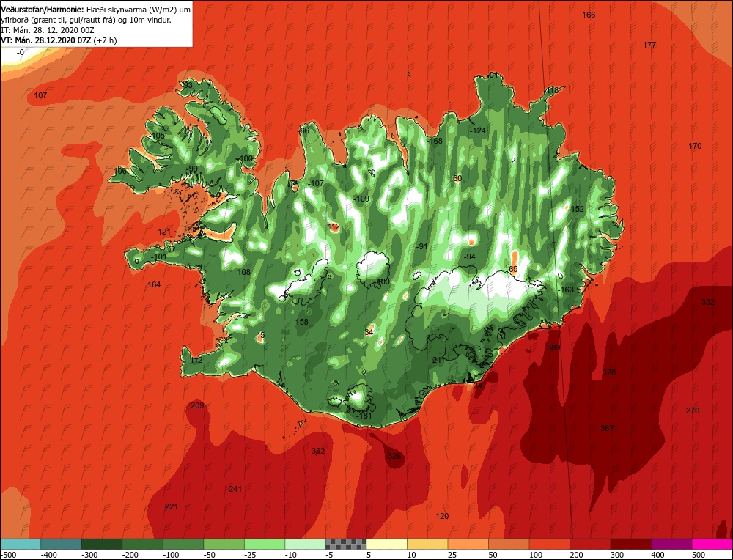The image size is (733, 560).
Task: Click the flux value 378
Action: (x=609, y=373)
